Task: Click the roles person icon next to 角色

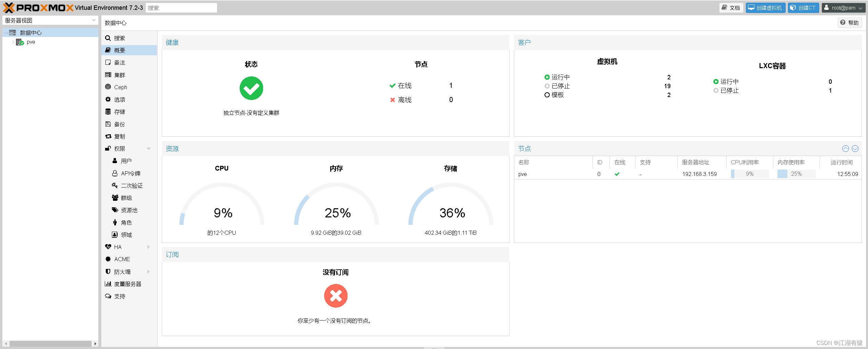Action: (x=115, y=222)
